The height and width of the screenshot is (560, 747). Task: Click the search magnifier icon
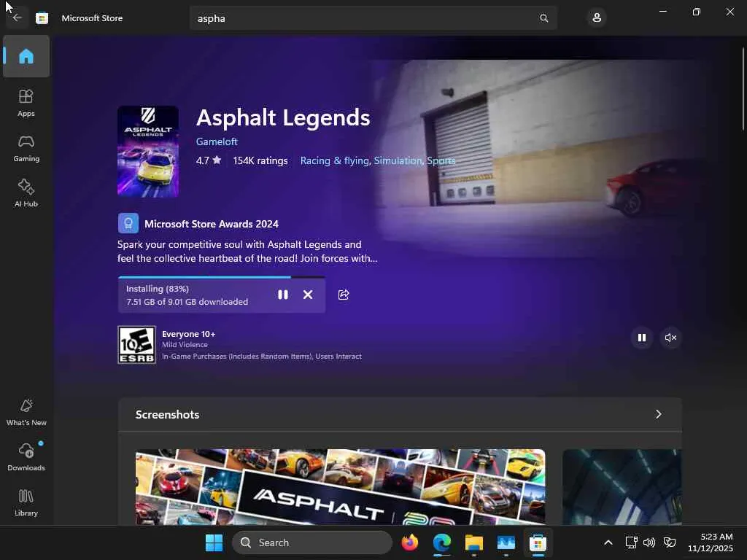[543, 18]
